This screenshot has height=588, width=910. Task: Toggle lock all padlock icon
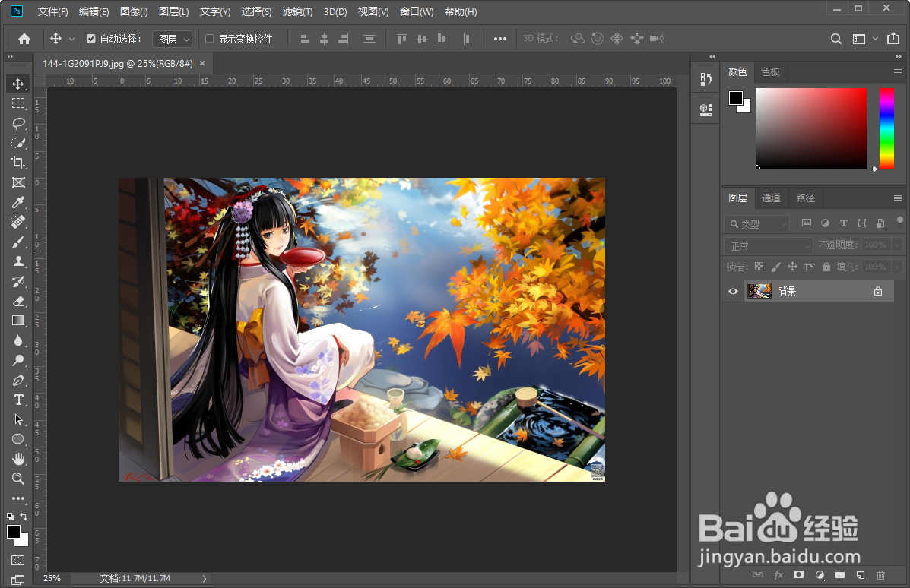tap(826, 267)
